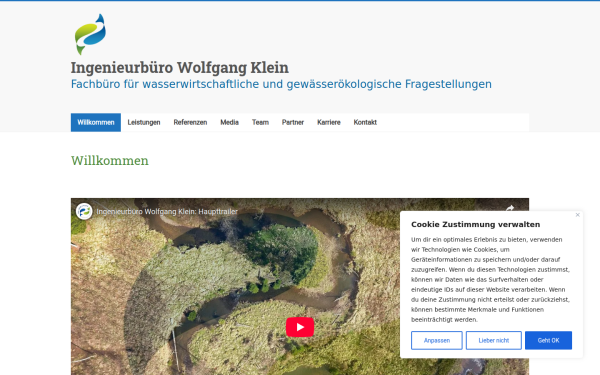Image resolution: width=600 pixels, height=375 pixels.
Task: Open the Karriere menu entry
Action: (x=329, y=122)
